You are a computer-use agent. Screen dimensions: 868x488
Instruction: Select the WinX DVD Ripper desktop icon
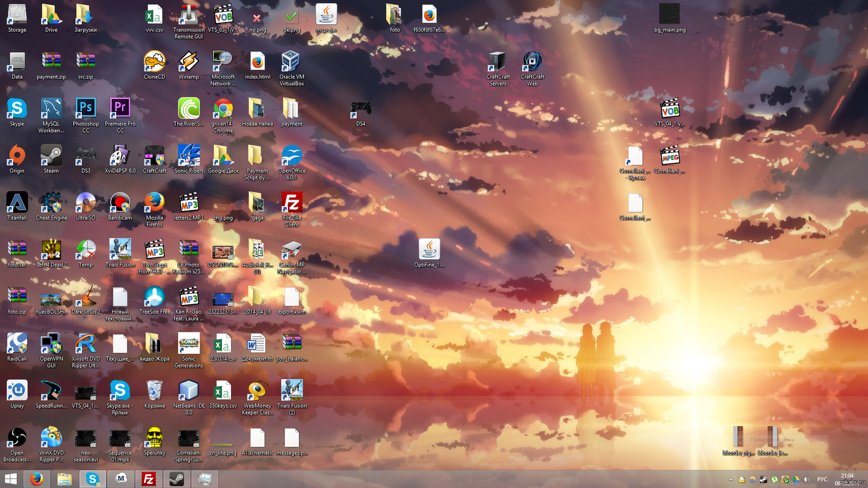pyautogui.click(x=51, y=445)
